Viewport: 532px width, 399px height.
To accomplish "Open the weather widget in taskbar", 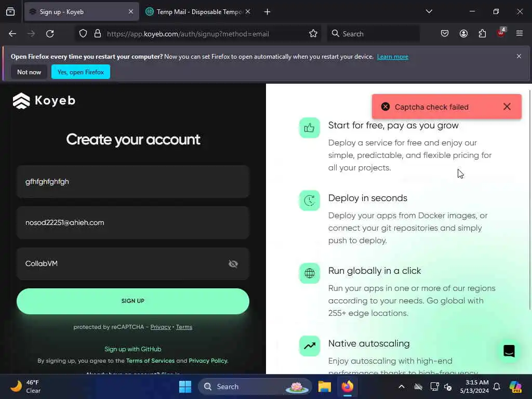I will click(x=25, y=387).
